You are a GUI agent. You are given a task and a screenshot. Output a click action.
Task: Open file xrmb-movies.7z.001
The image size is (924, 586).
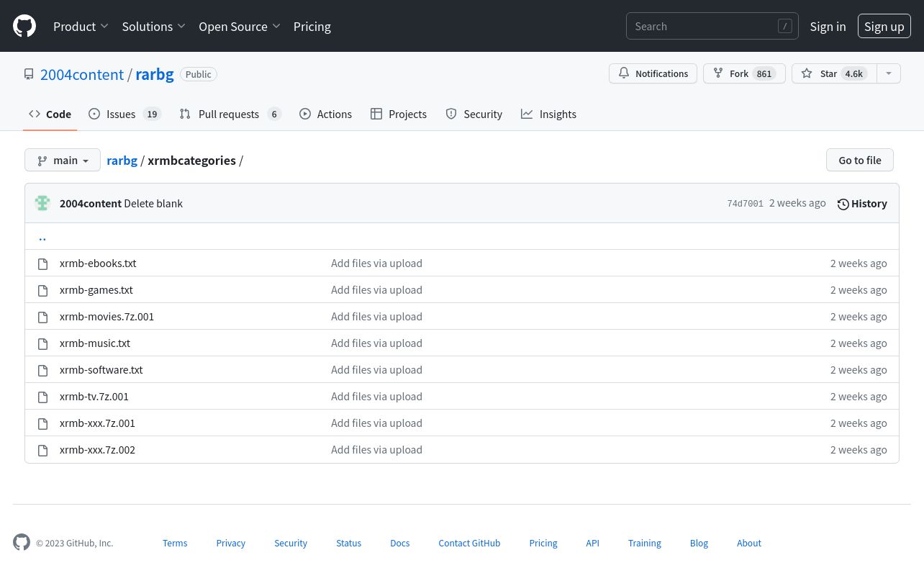point(107,316)
